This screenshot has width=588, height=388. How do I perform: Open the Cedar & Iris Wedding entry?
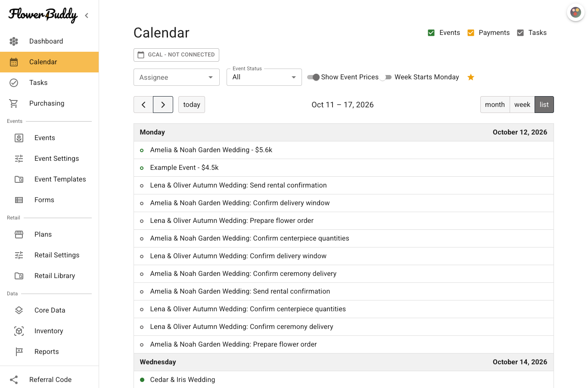tap(343, 380)
